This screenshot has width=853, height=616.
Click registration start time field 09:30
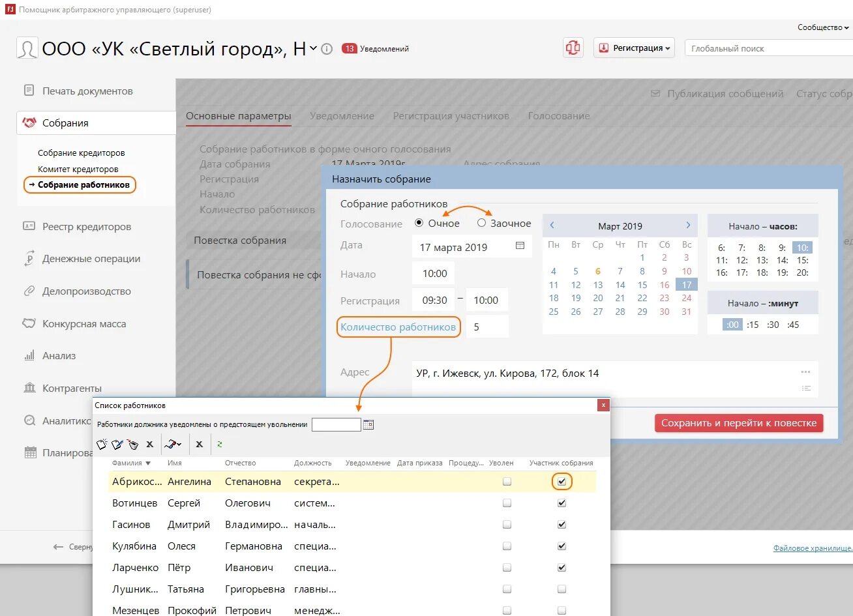434,301
